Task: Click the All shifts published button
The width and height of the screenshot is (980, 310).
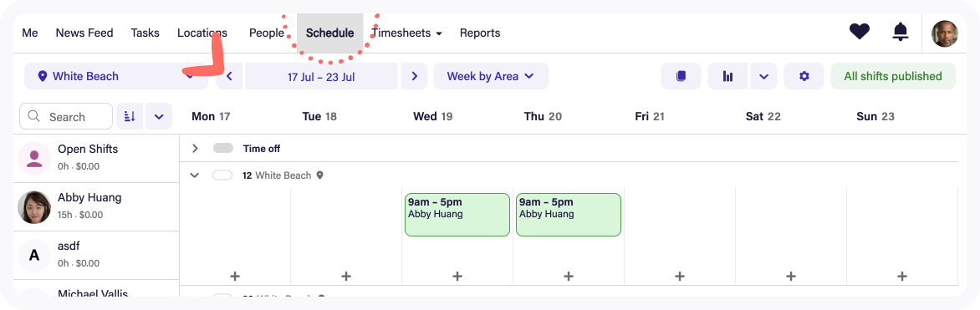Action: [893, 76]
